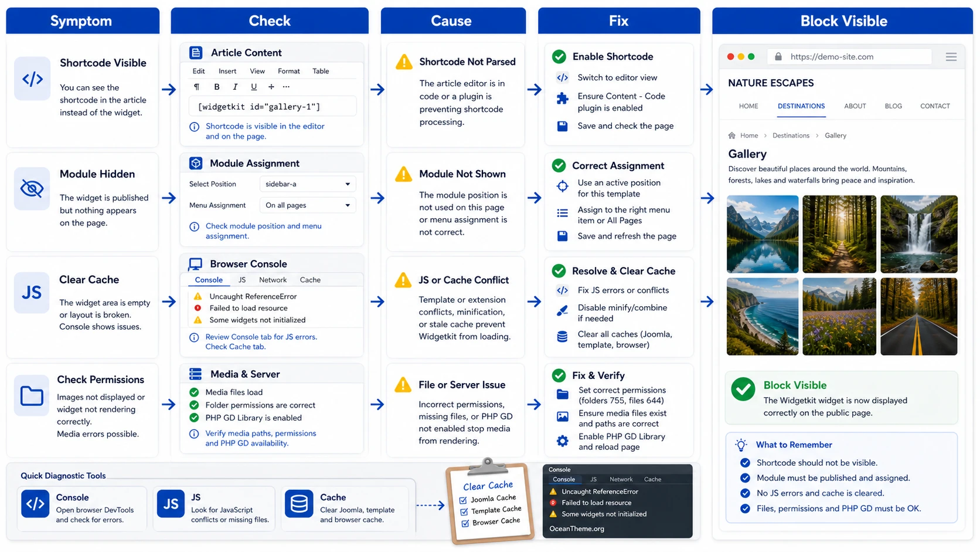Open the waterfall gallery thumbnail
Image resolution: width=980 pixels, height=552 pixels.
pyautogui.click(x=918, y=234)
